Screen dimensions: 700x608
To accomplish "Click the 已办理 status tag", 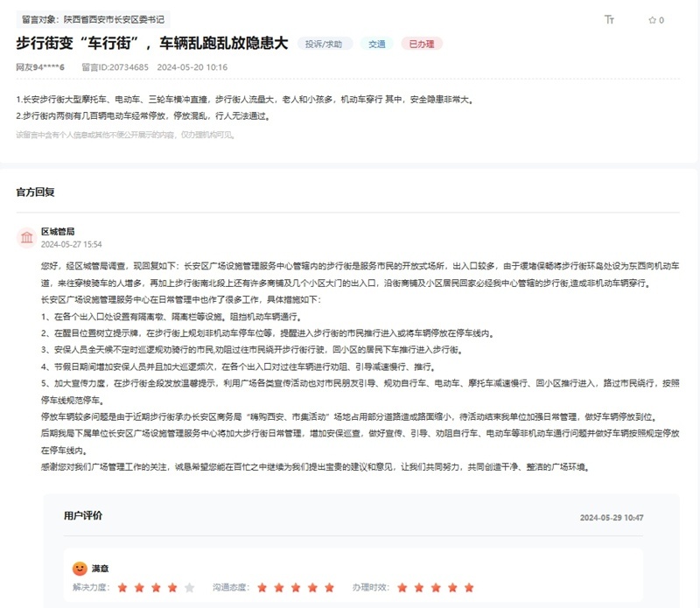I will tap(422, 44).
